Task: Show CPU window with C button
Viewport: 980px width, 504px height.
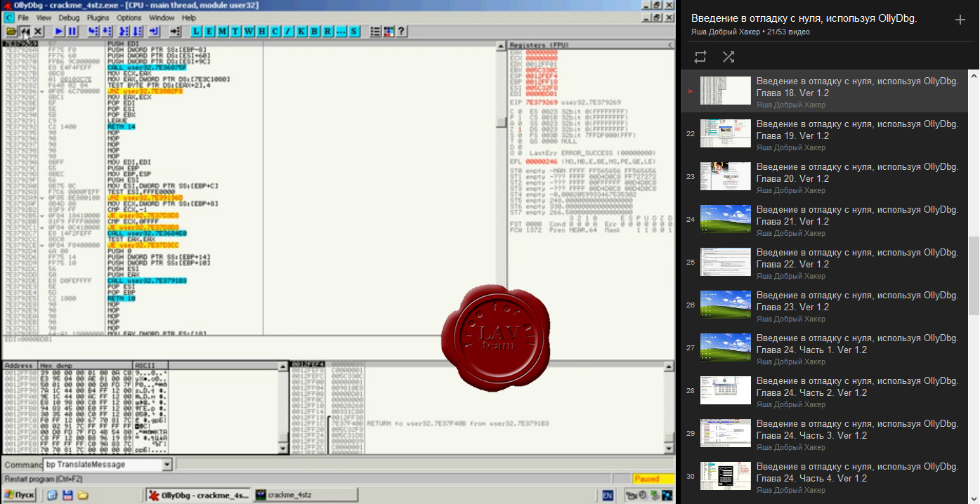Action: tap(275, 31)
